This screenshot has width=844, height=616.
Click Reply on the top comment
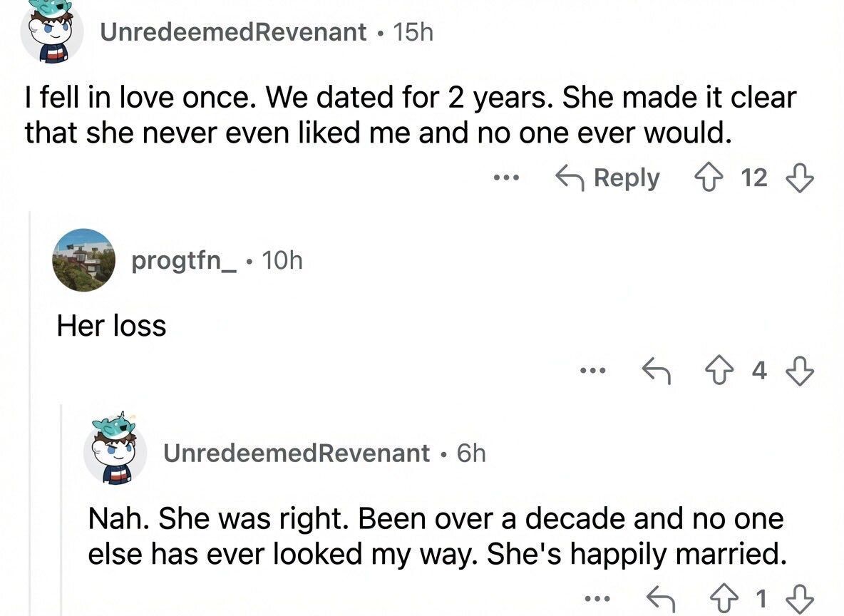click(607, 178)
